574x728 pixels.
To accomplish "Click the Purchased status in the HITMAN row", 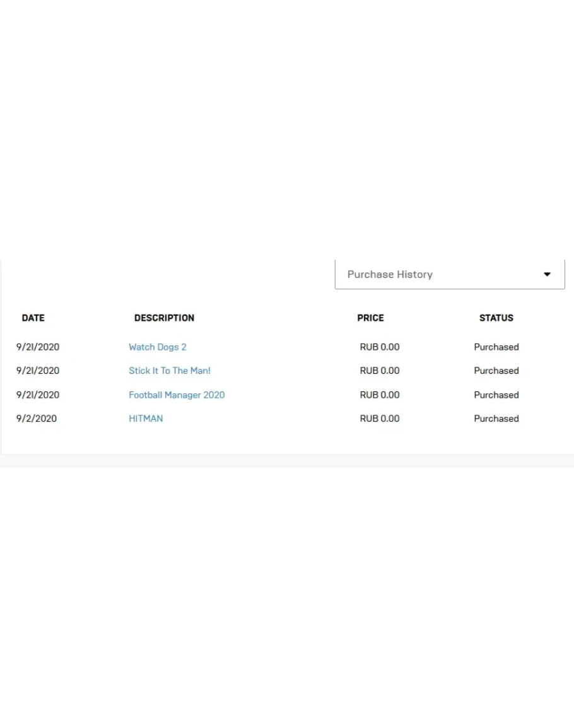I will point(496,419).
